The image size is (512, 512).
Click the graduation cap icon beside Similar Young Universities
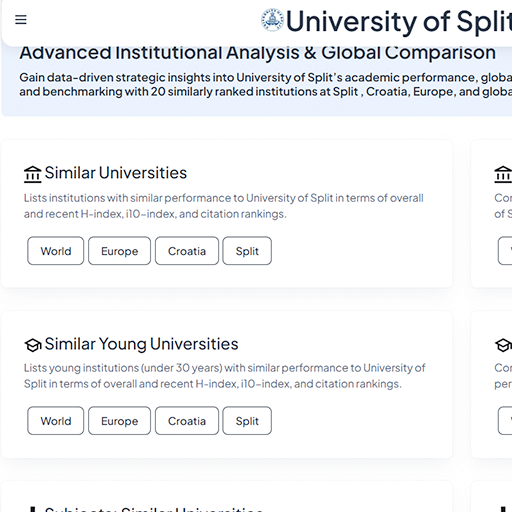coord(33,345)
